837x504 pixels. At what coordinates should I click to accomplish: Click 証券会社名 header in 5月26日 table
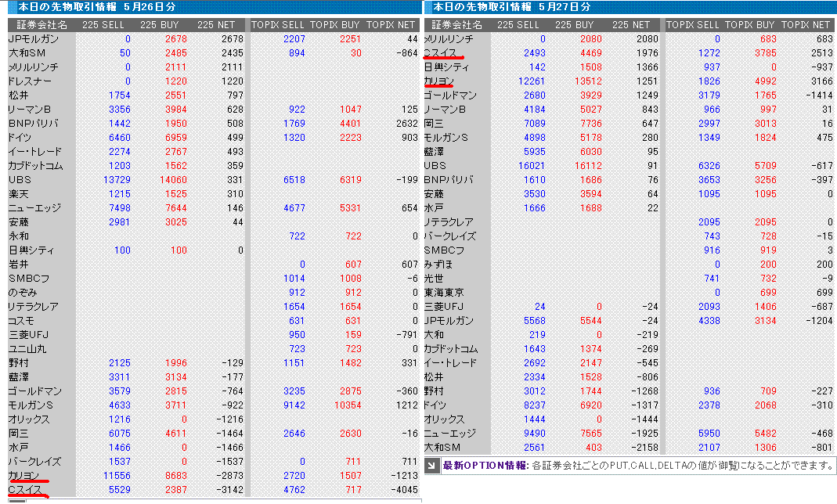[38, 25]
